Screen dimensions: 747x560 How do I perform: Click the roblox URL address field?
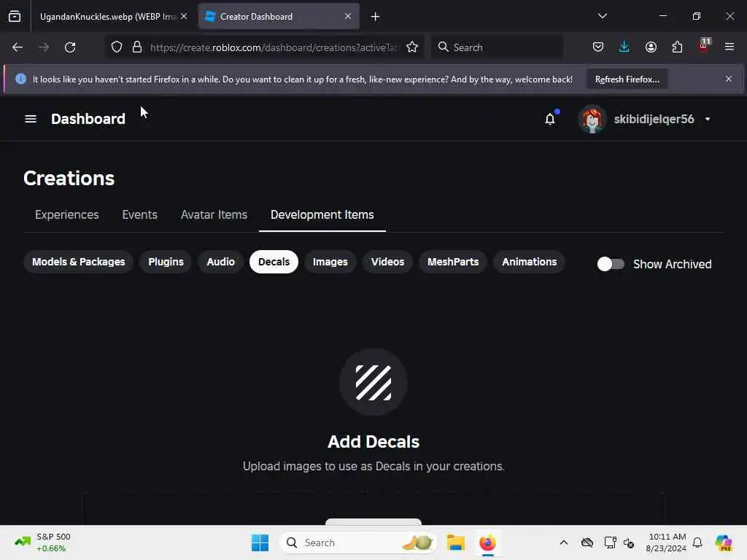coord(274,47)
